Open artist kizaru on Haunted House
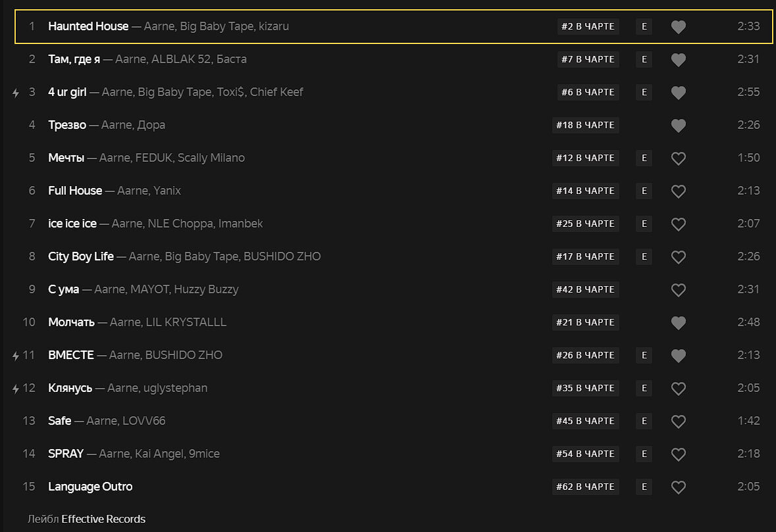The height and width of the screenshot is (532, 776). coord(274,26)
